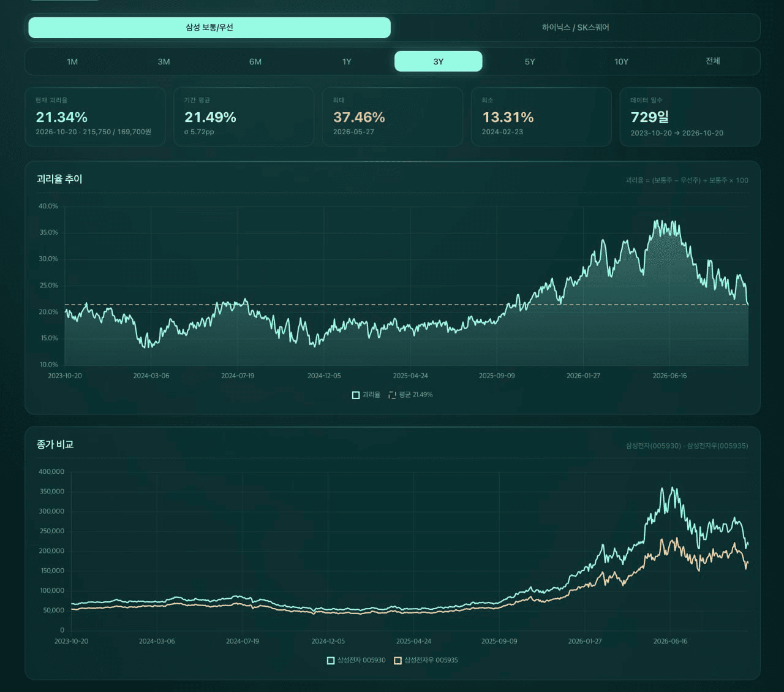Image resolution: width=784 pixels, height=692 pixels.
Task: Click the formula 괴리율 = (보통주 − 우선주) ÷ 보통주 × 100
Action: coord(687,180)
